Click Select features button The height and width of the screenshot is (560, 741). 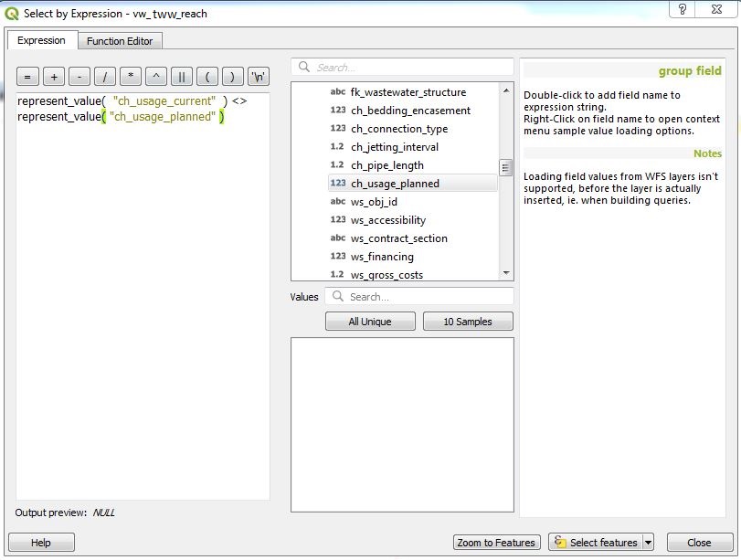595,543
